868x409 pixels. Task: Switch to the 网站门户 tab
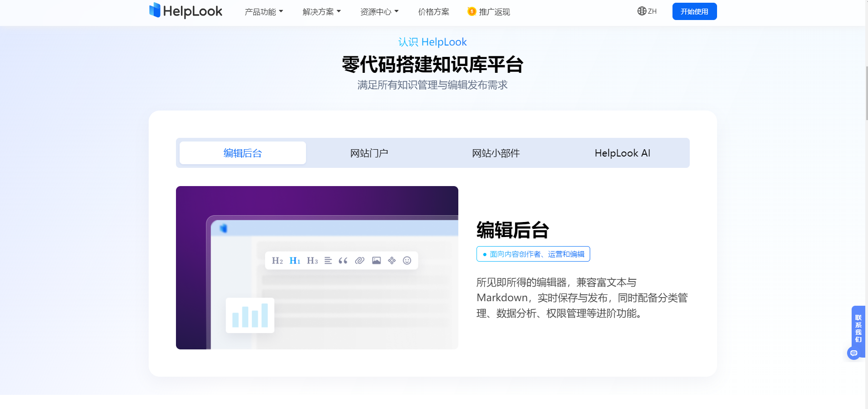(369, 153)
